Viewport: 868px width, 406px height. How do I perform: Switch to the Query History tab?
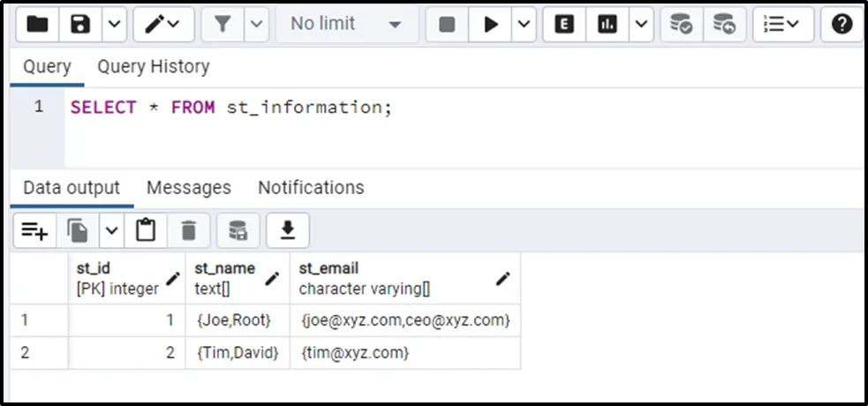154,66
